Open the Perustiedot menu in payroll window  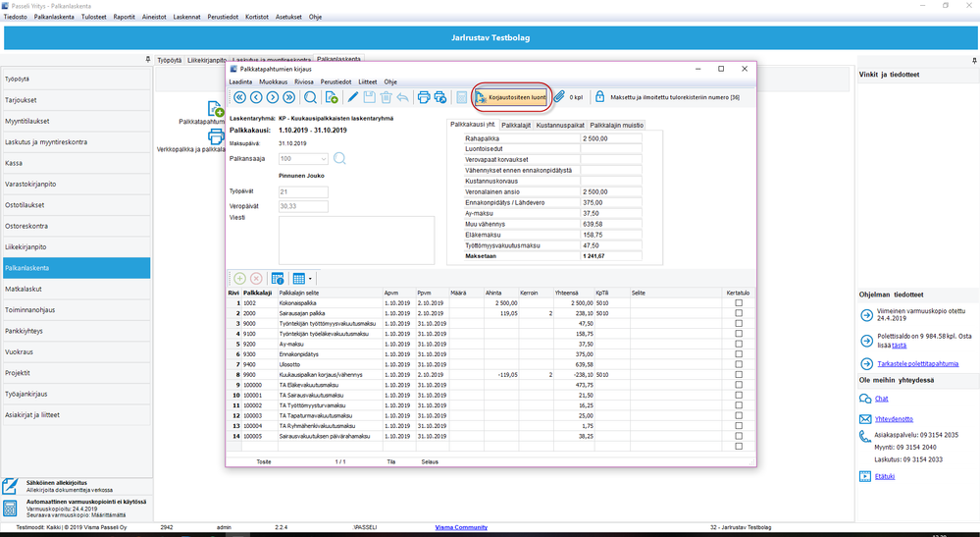coord(335,82)
